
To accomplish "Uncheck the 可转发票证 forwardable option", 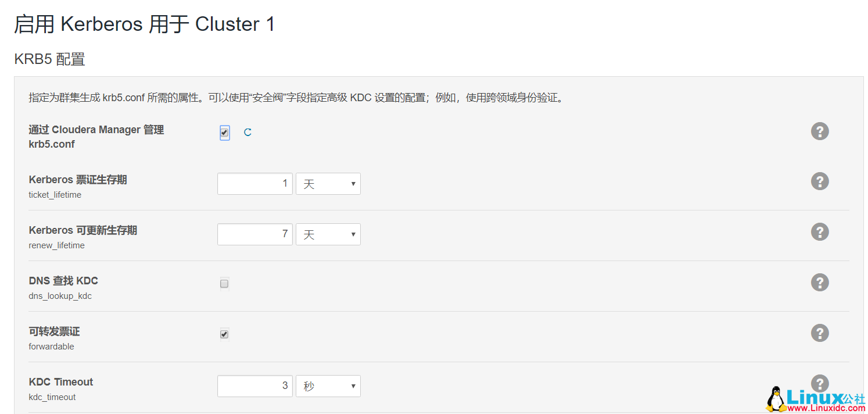I will point(224,334).
